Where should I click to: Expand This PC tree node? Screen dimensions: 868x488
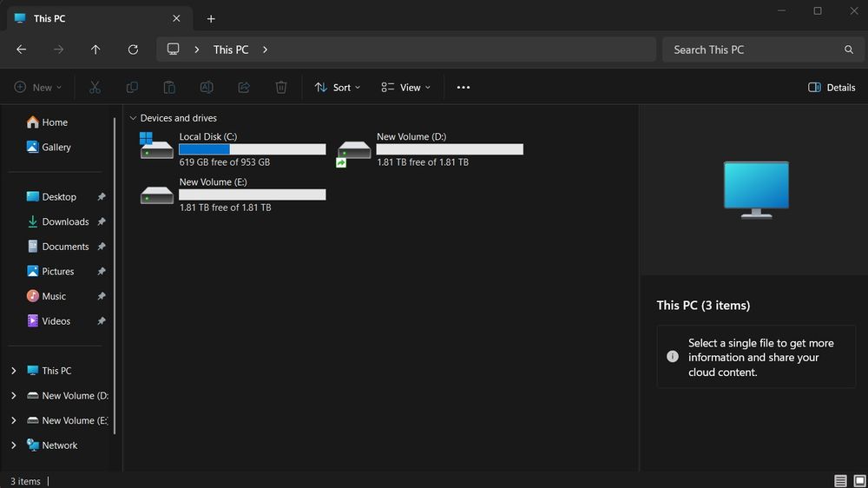(x=13, y=371)
